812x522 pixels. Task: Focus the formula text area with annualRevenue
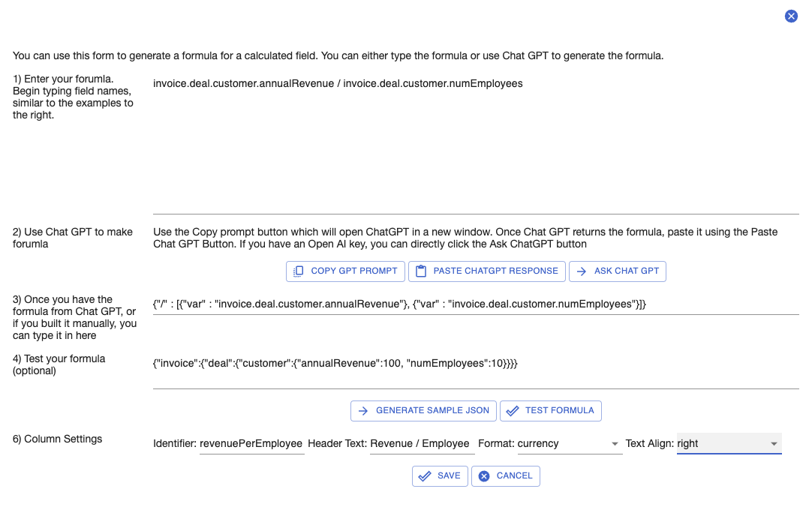point(476,144)
